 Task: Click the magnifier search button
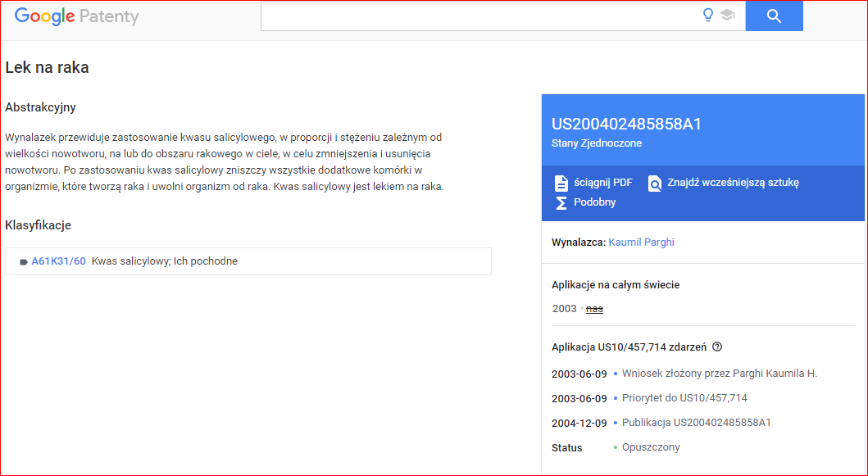coord(774,16)
